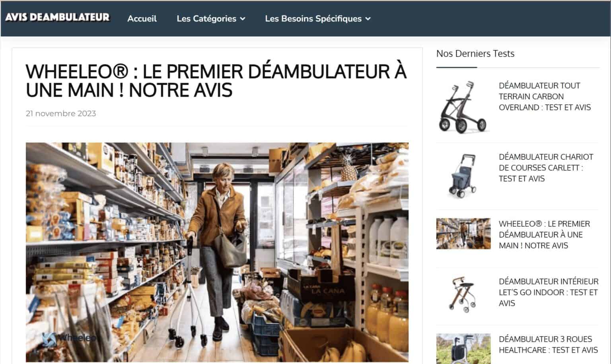Click the chevron next to Les Catégories
Viewport: 611px width, 364px height.
(243, 19)
